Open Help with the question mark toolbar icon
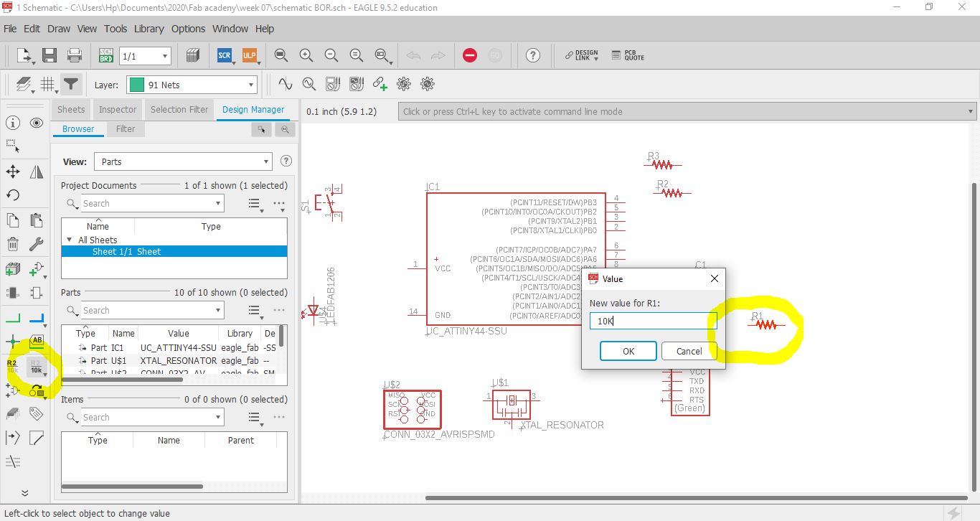Viewport: 980px width, 521px height. point(532,55)
